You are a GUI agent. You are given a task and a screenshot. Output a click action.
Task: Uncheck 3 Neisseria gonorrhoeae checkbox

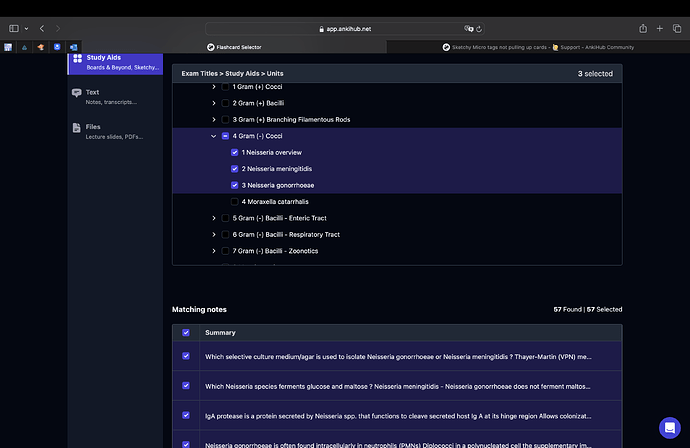point(235,185)
